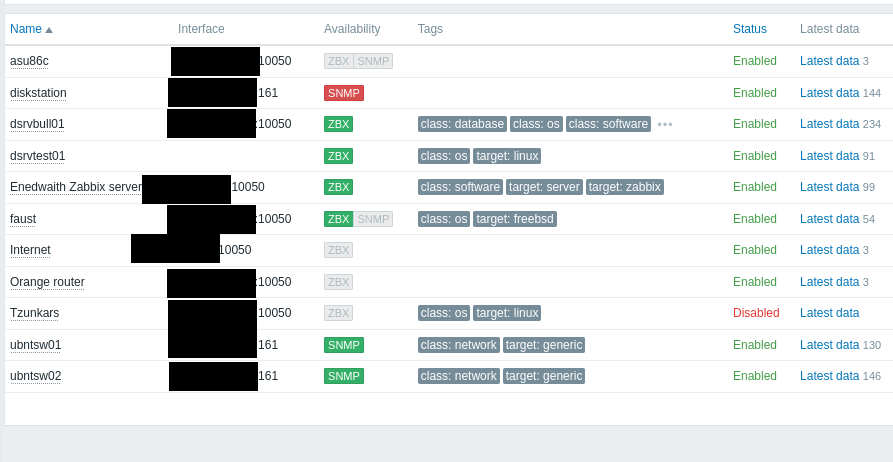This screenshot has height=462, width=893.
Task: Toggle the Enabled status of dsrvbull01
Action: click(755, 124)
